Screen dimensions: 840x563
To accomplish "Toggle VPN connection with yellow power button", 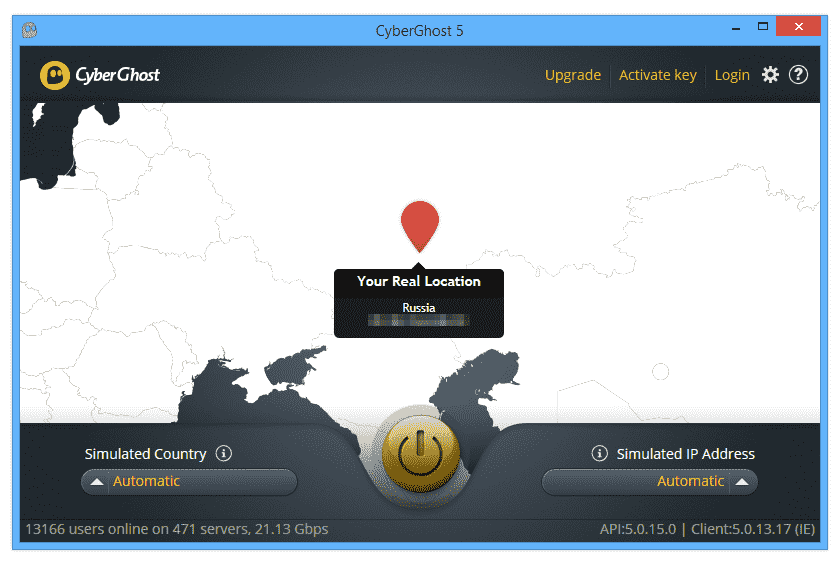I will pyautogui.click(x=419, y=455).
